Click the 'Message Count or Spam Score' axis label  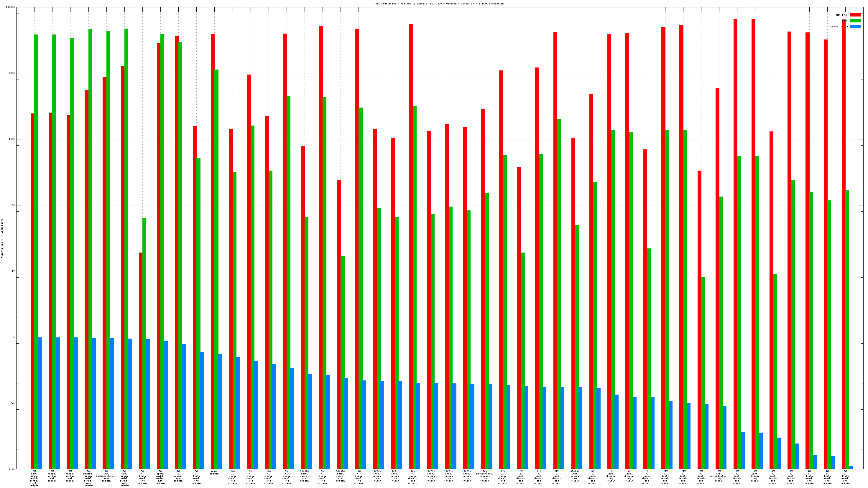2,238
